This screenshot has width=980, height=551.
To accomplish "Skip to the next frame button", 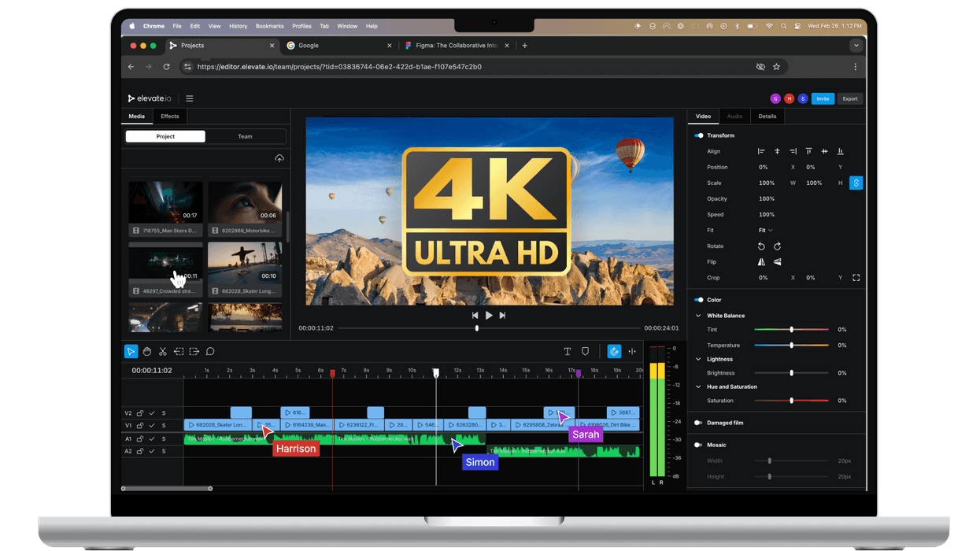I will [502, 315].
